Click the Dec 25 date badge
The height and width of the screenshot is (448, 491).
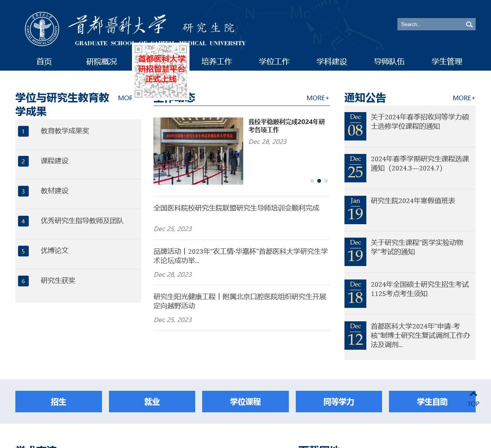tap(355, 168)
